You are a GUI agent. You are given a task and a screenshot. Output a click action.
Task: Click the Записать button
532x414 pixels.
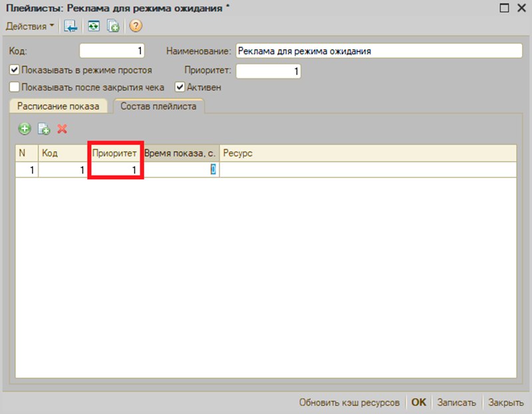click(456, 402)
